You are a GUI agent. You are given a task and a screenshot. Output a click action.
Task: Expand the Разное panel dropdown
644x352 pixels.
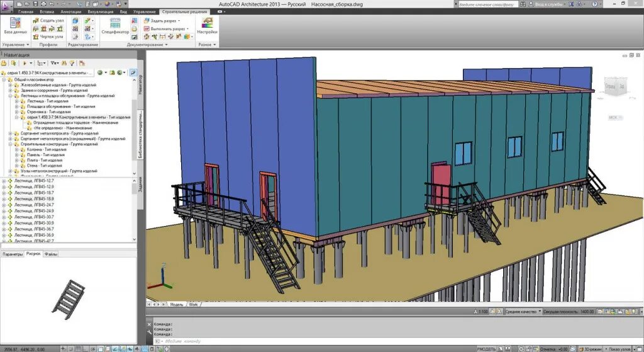pyautogui.click(x=207, y=45)
